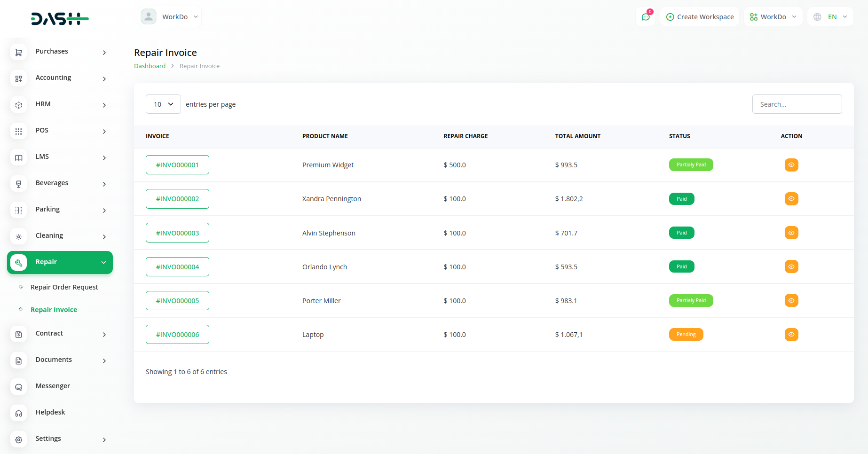Click the POS grid icon
The image size is (868, 454).
point(19,131)
